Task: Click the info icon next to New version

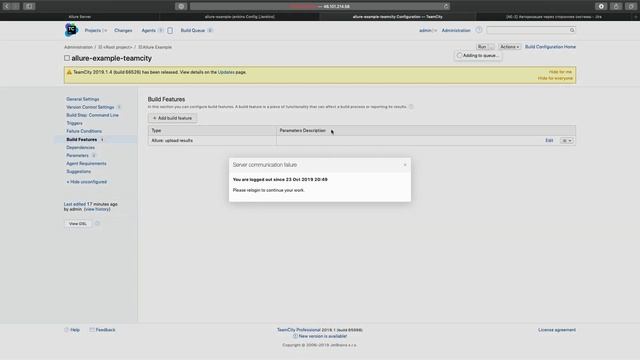Action: [295, 336]
